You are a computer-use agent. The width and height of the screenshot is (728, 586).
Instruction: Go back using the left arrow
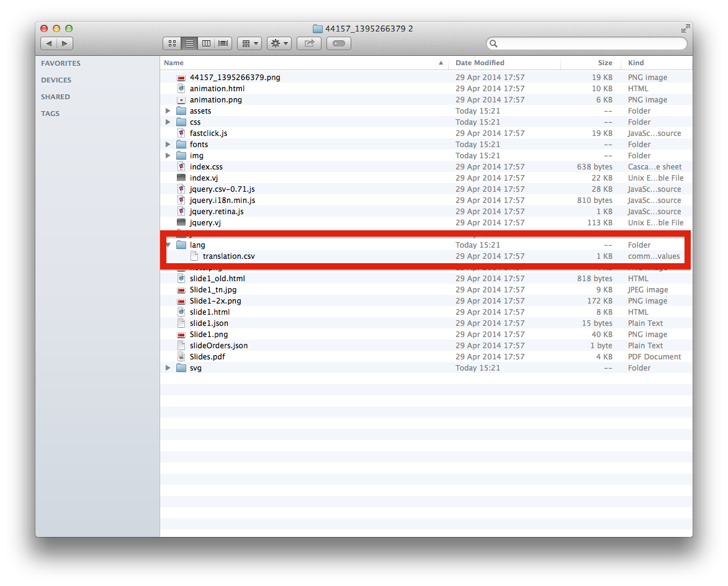[49, 43]
